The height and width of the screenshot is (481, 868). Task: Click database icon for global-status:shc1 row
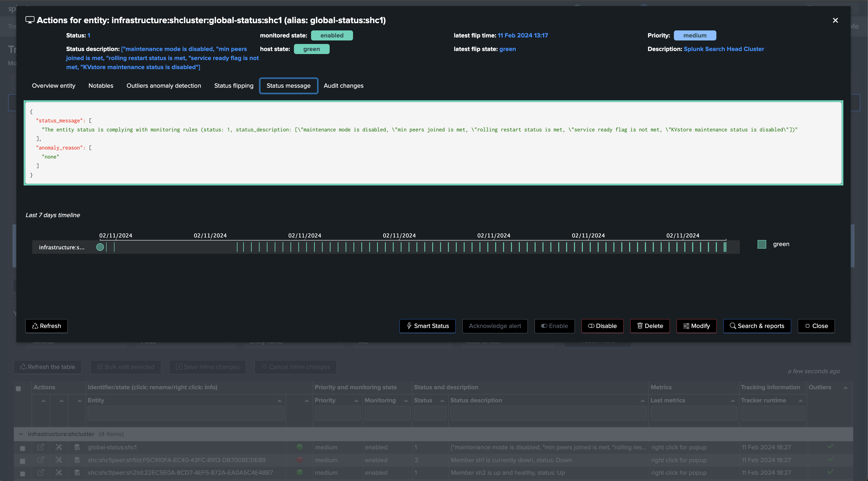77,447
